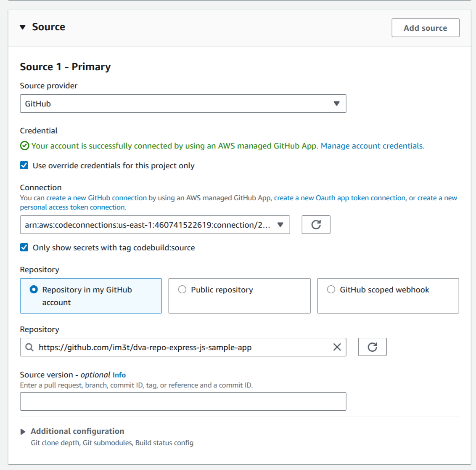This screenshot has width=476, height=470.
Task: Clear the repository URL field
Action: pyautogui.click(x=337, y=347)
